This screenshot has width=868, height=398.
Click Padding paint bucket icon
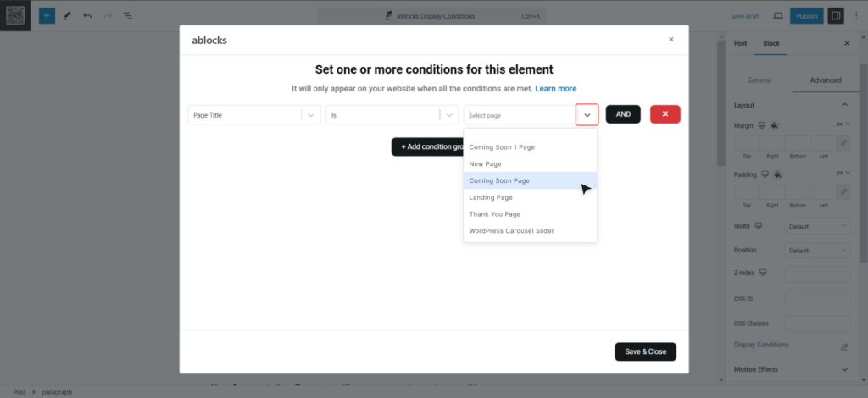[x=777, y=174]
